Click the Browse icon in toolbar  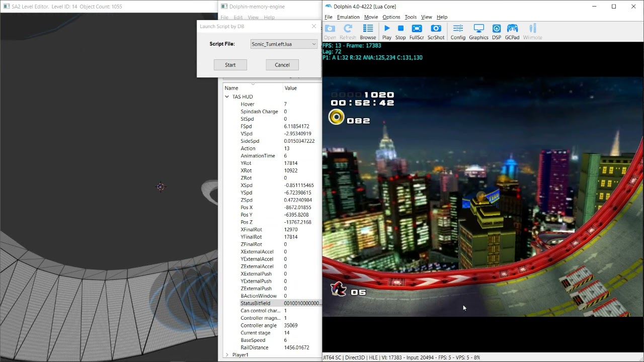[368, 29]
